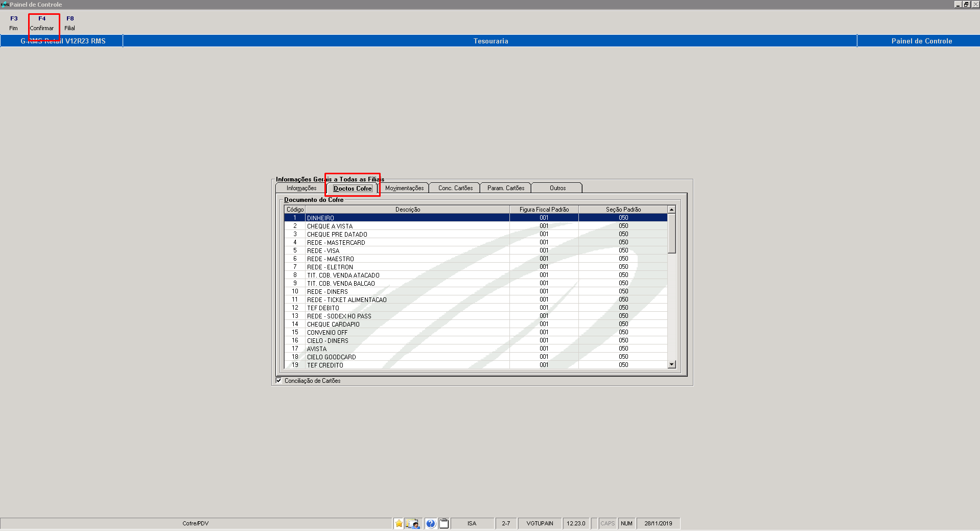Viewport: 980px width, 531px height.
Task: Select the TEF DEBITO row
Action: click(x=476, y=308)
